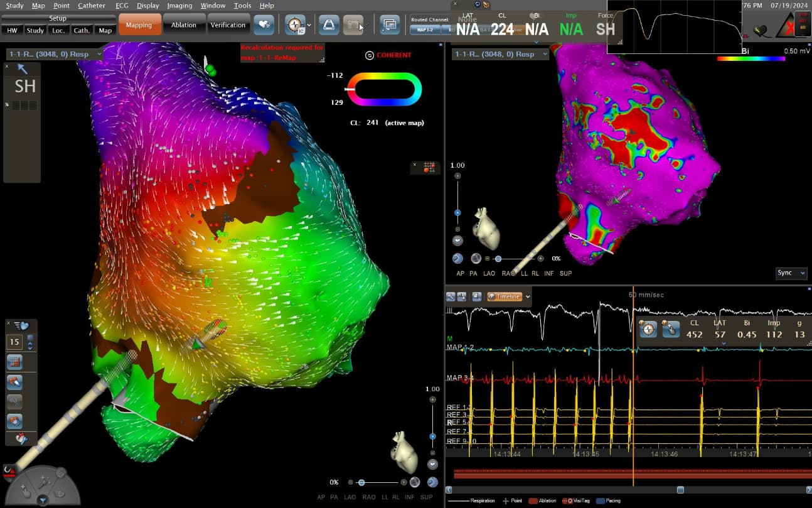This screenshot has height=508, width=812.
Task: Open the Study menu
Action: [x=14, y=6]
